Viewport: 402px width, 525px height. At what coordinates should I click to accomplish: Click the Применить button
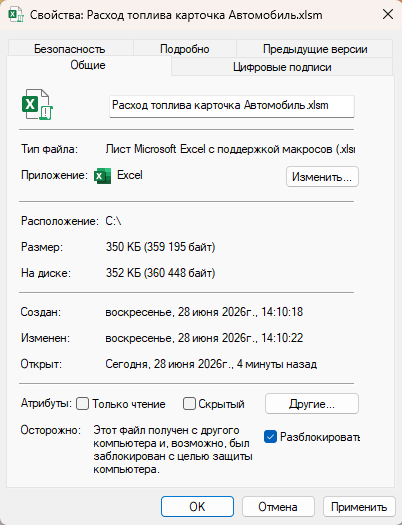(x=359, y=507)
